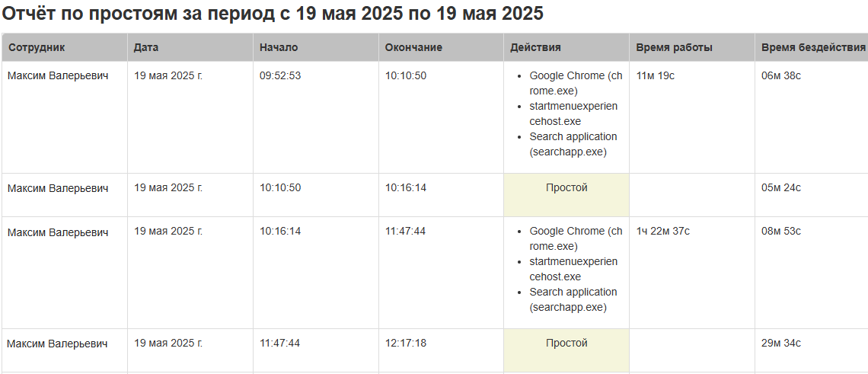
Task: Select the "Окончание" column header
Action: (x=413, y=47)
